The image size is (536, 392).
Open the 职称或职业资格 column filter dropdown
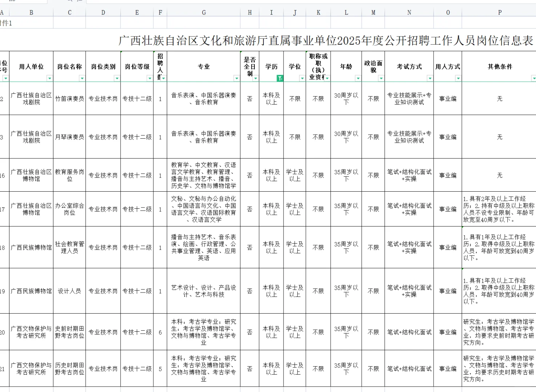pos(327,78)
